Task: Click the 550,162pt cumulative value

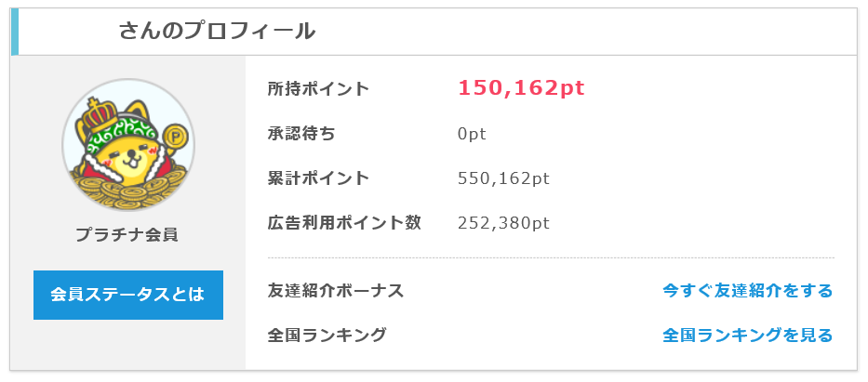Action: pos(503,178)
